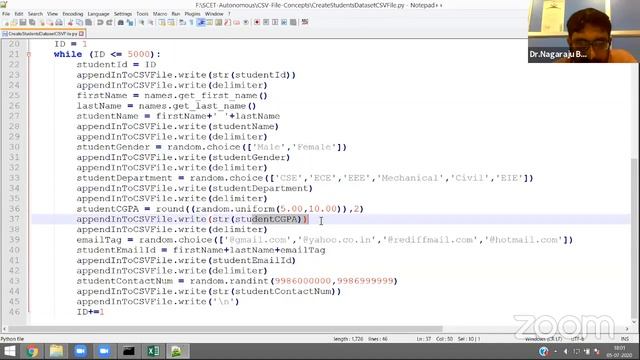Click 'length : 1,728' in the status bar
Screen dimensions: 640x360
click(348, 339)
